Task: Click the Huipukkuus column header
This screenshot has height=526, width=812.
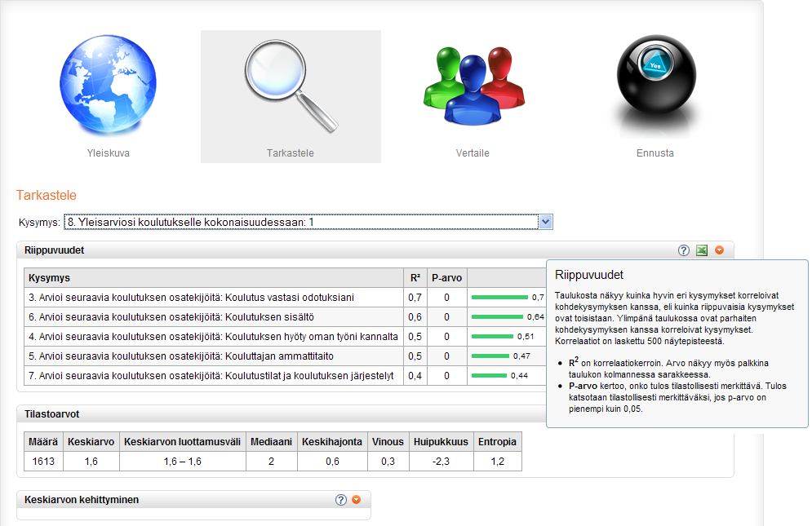Action: (441, 442)
